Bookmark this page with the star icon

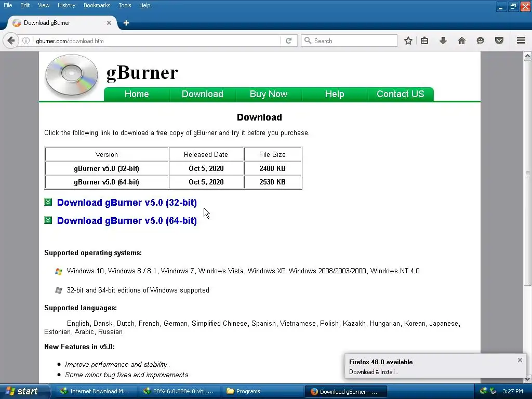408,41
